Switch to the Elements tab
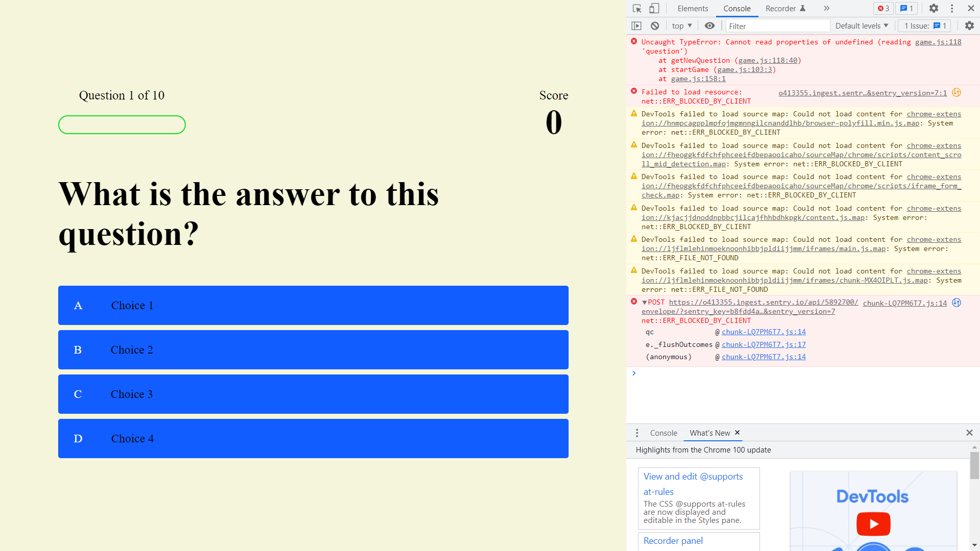 pyautogui.click(x=693, y=9)
